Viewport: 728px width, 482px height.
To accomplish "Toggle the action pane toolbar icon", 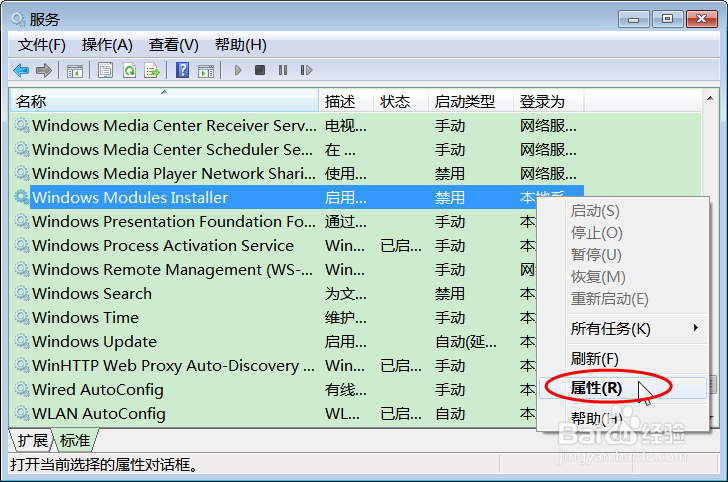I will [x=206, y=71].
